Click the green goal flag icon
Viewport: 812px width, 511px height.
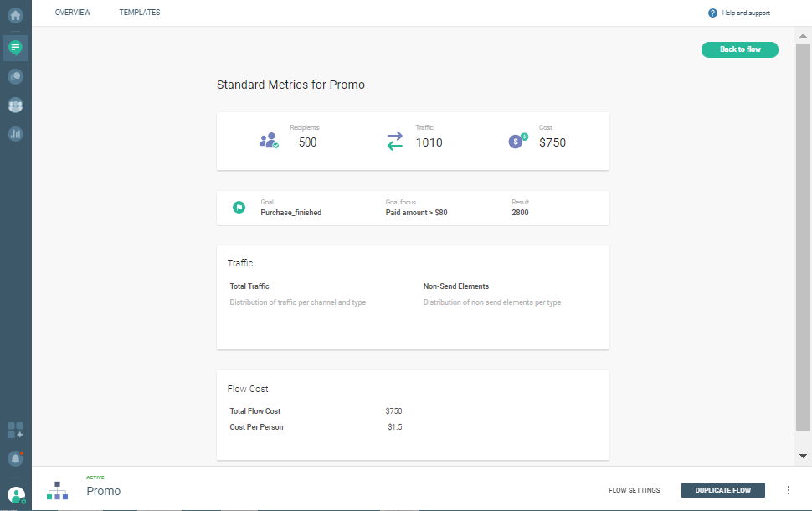pos(239,208)
